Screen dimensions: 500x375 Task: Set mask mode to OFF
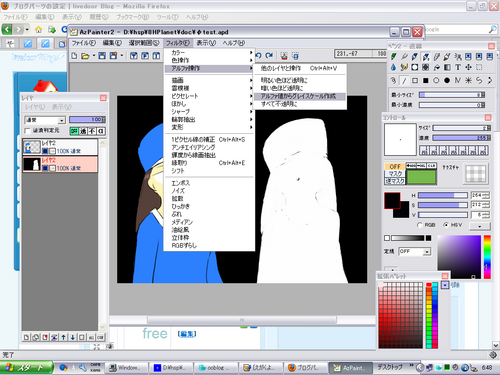click(x=395, y=166)
